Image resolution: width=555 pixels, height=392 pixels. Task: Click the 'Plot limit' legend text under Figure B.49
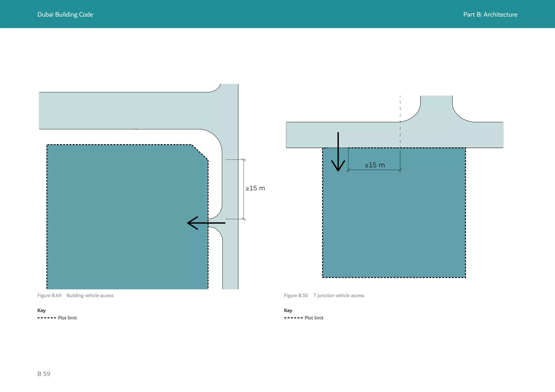point(67,318)
